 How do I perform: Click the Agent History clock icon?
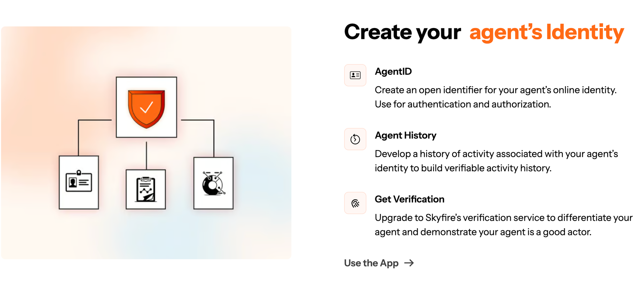355,139
